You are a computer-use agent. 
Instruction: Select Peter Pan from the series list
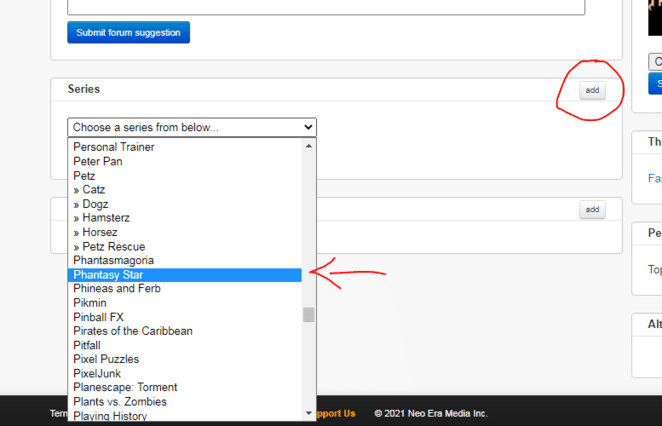(x=184, y=161)
